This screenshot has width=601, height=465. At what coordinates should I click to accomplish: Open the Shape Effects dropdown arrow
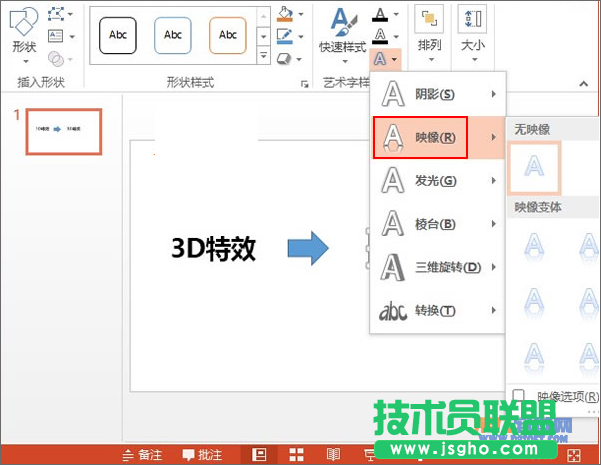299,59
